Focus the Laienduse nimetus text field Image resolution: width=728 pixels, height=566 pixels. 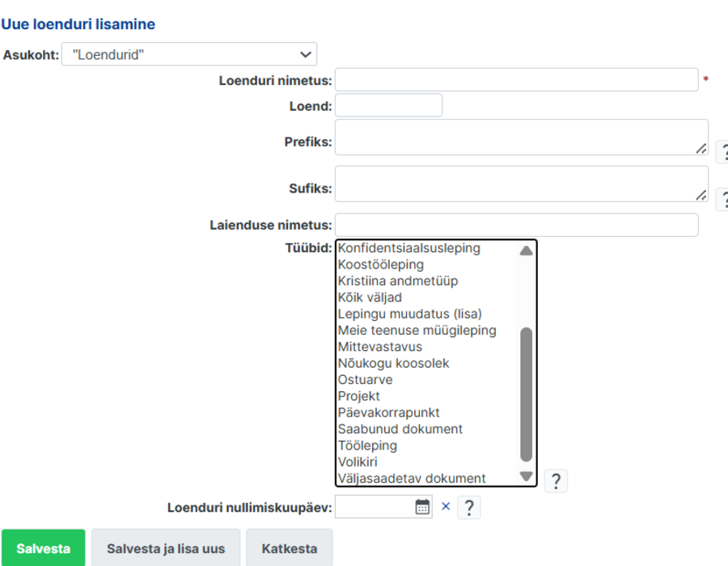[x=517, y=225]
